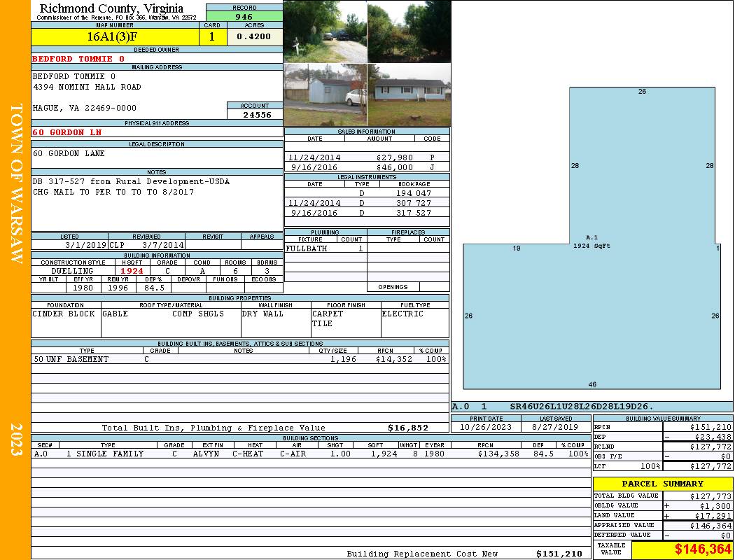Select the yellow PARCEL SUMMARY header
This screenshot has width=735, height=560.
[x=662, y=484]
